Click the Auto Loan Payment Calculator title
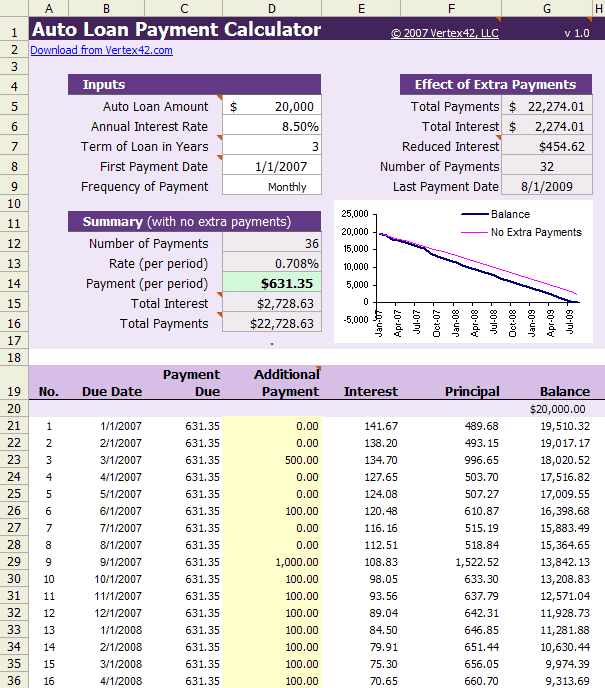This screenshot has width=605, height=688. (176, 30)
